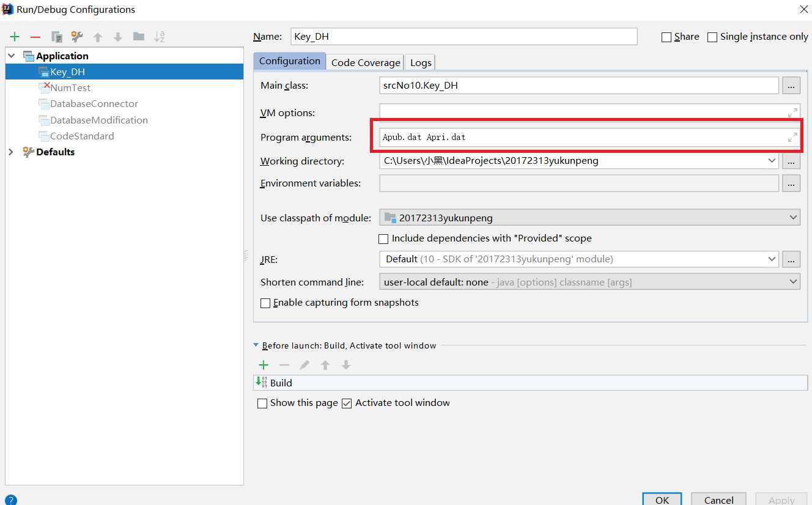Click the Build task icon in list
Viewport: 812px width, 505px height.
[262, 383]
